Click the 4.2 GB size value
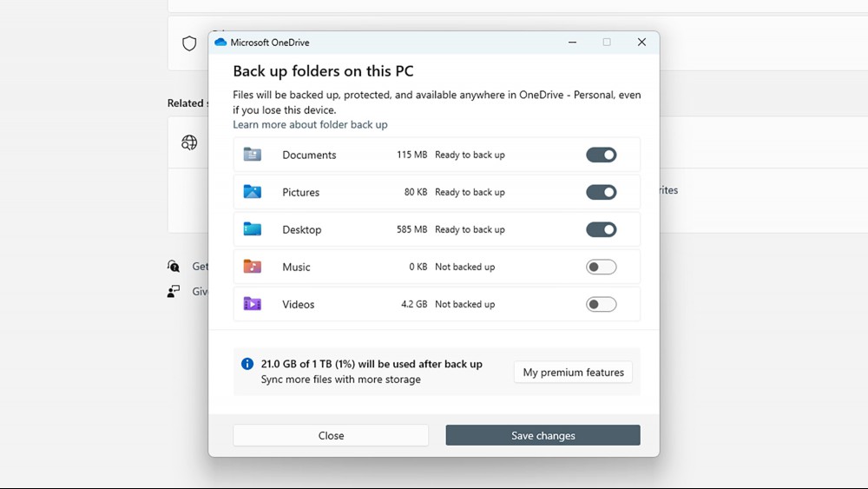 coord(414,303)
